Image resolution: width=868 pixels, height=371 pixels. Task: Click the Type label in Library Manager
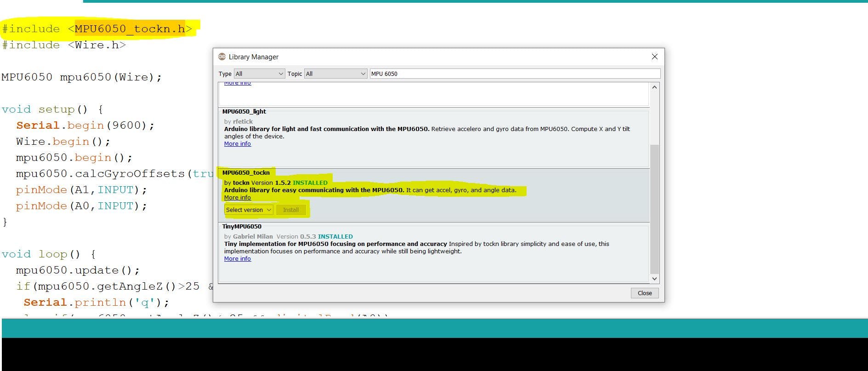(x=225, y=74)
